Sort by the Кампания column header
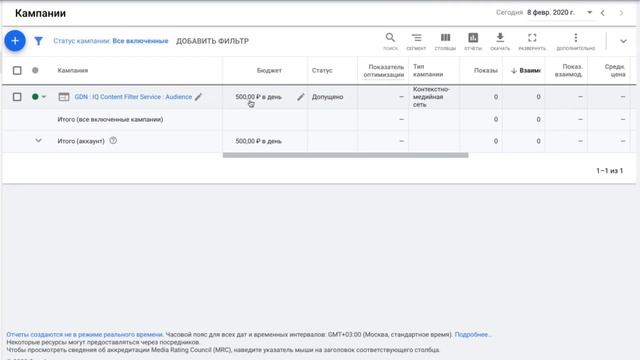The image size is (640, 360). [73, 70]
